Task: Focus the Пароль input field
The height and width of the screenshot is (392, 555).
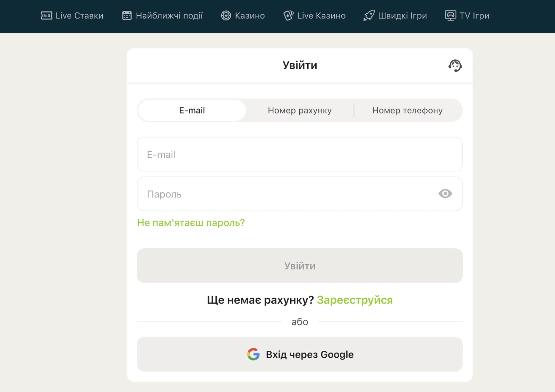Action: pyautogui.click(x=300, y=194)
